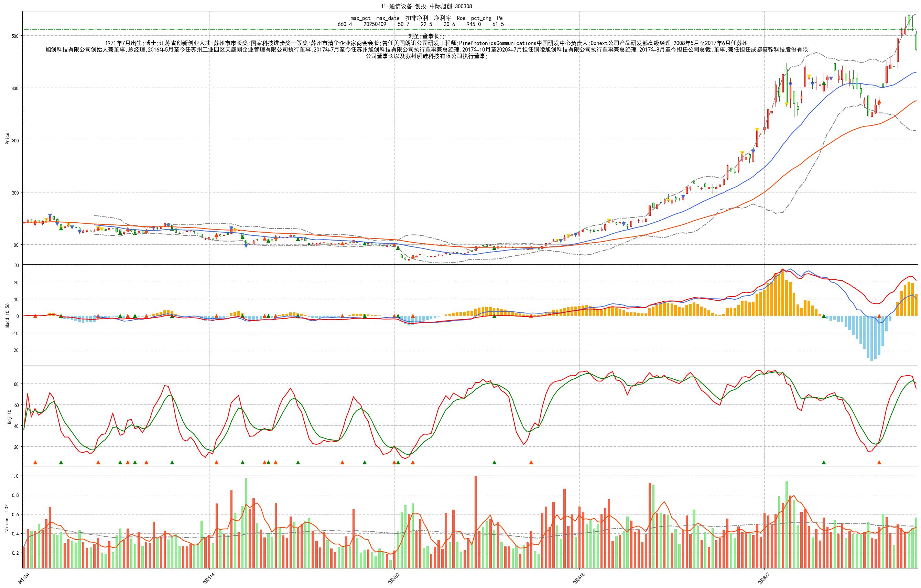Click the Macd 10-56 axis label
Viewport: 921px width, 588px height.
7,315
